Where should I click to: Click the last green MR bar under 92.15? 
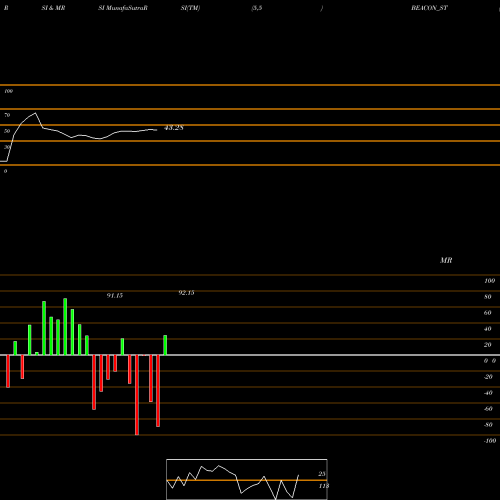tap(165, 345)
